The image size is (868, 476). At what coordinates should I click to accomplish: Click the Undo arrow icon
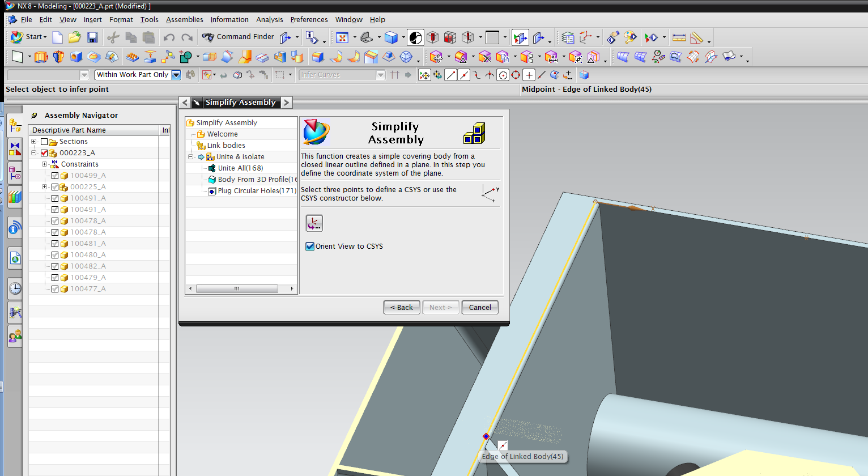169,37
